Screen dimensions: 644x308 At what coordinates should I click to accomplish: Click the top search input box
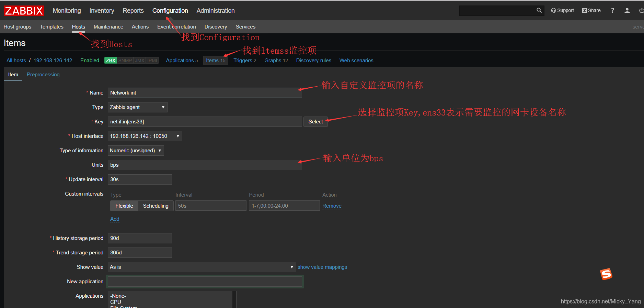497,11
